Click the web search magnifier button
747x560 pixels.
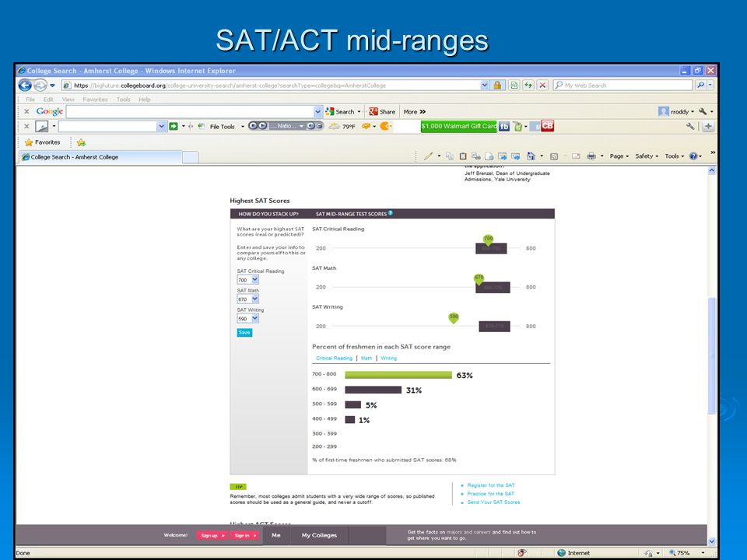[x=700, y=86]
